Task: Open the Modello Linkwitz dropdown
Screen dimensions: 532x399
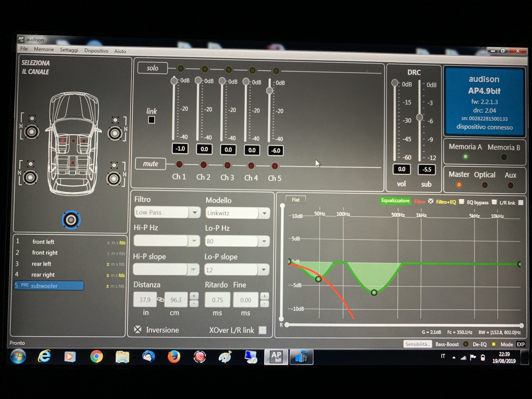Action: click(x=264, y=213)
